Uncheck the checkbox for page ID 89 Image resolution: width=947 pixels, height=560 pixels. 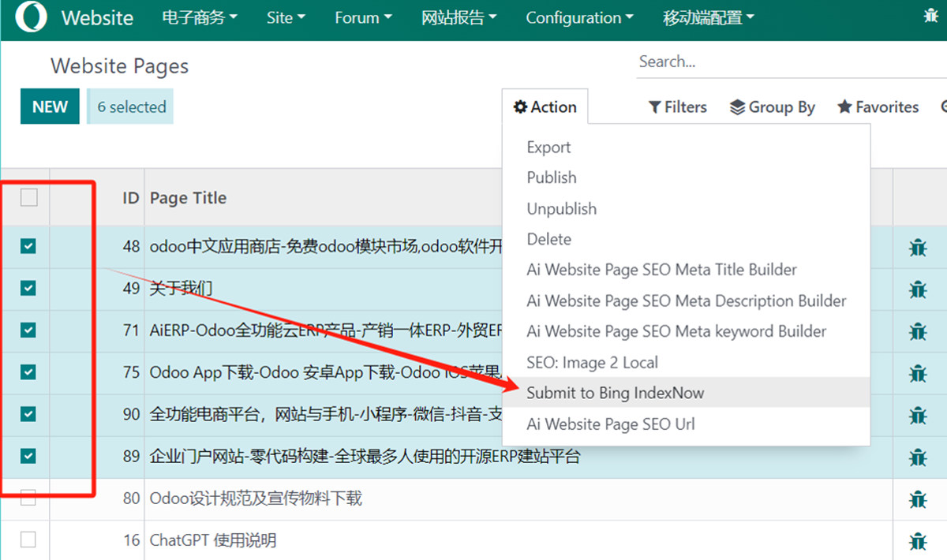(28, 455)
